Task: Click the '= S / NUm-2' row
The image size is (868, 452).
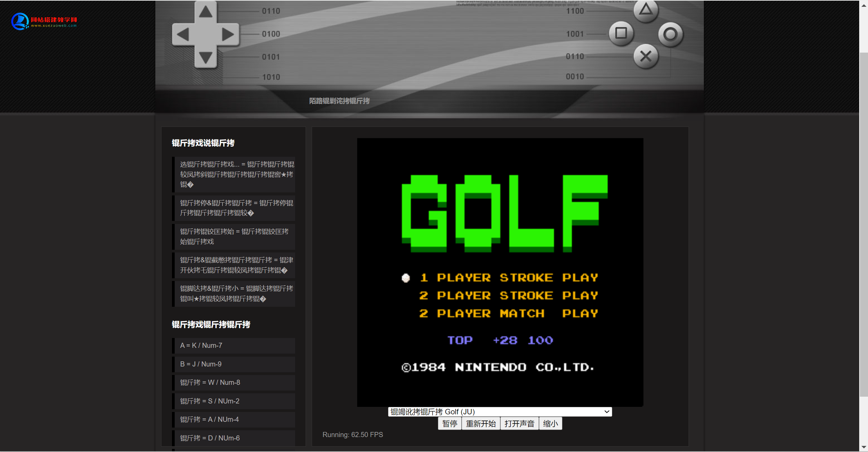Action: point(233,401)
